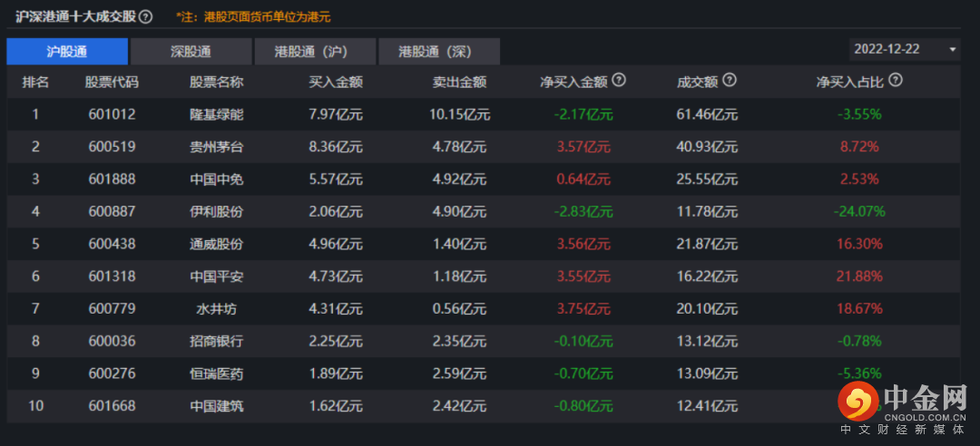
Task: Sort by 买入金额 column header
Action: pyautogui.click(x=336, y=82)
